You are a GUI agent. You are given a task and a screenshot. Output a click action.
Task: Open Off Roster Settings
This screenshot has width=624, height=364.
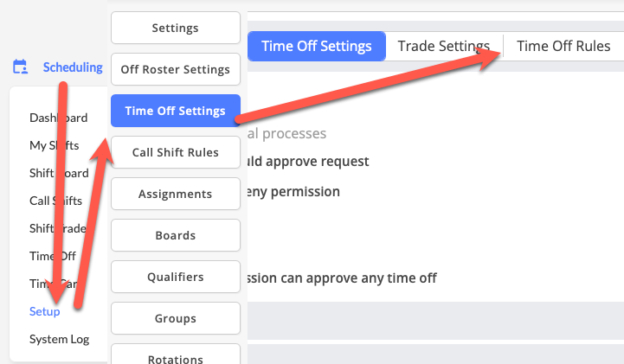click(175, 69)
